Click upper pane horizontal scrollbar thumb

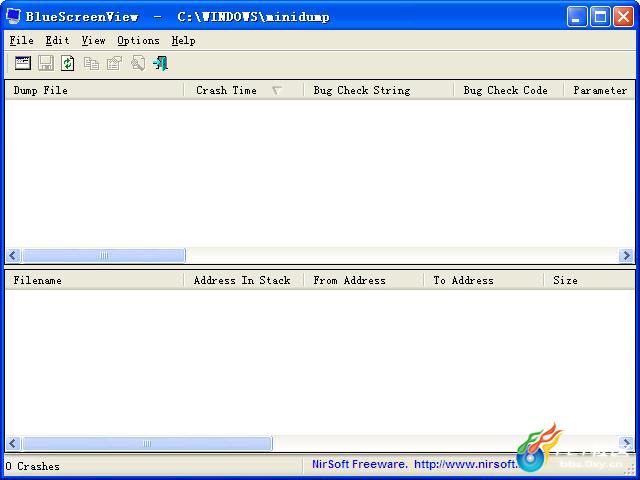point(104,256)
